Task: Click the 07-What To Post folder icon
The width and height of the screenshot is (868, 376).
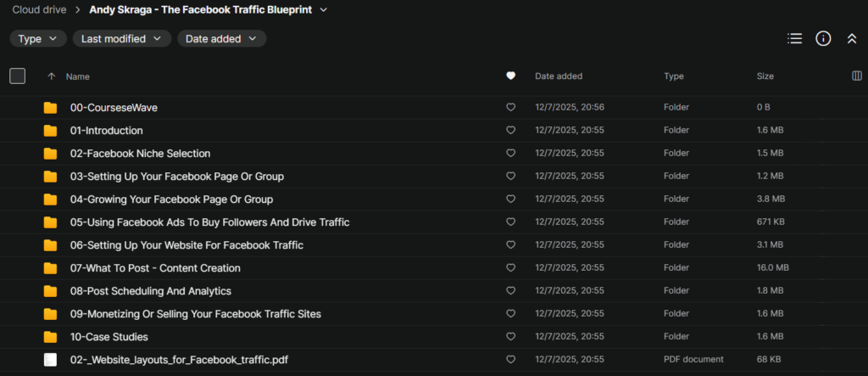Action: pos(50,268)
